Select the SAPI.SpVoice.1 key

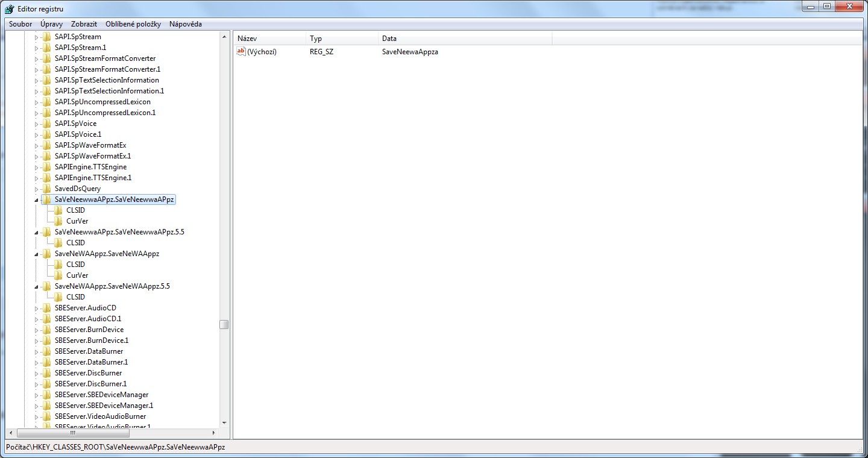tap(78, 134)
